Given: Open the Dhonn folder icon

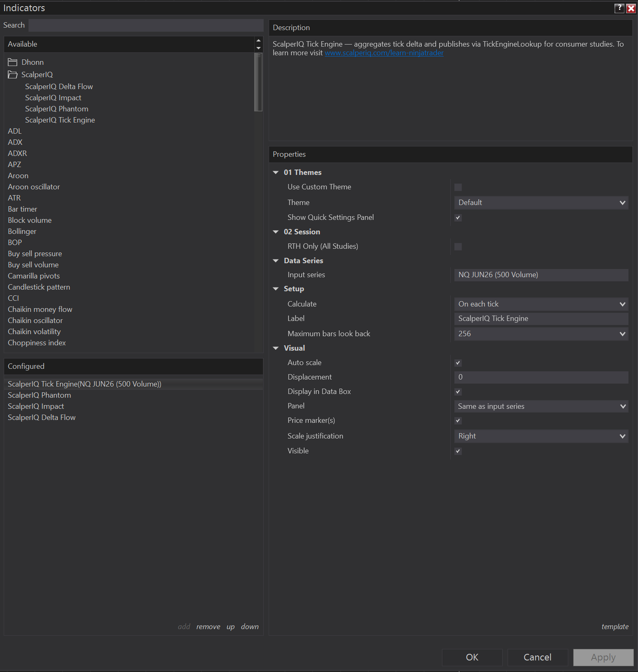Looking at the screenshot, I should pyautogui.click(x=12, y=62).
